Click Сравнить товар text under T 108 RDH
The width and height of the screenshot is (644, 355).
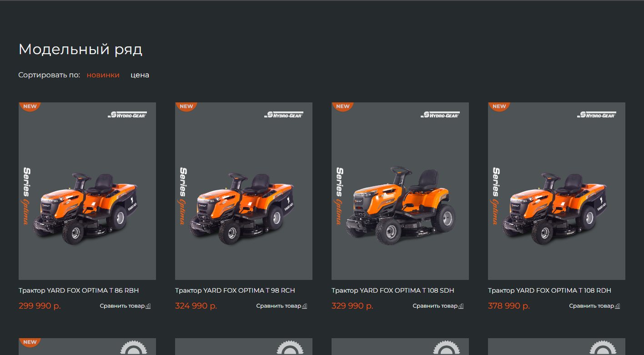click(x=592, y=306)
